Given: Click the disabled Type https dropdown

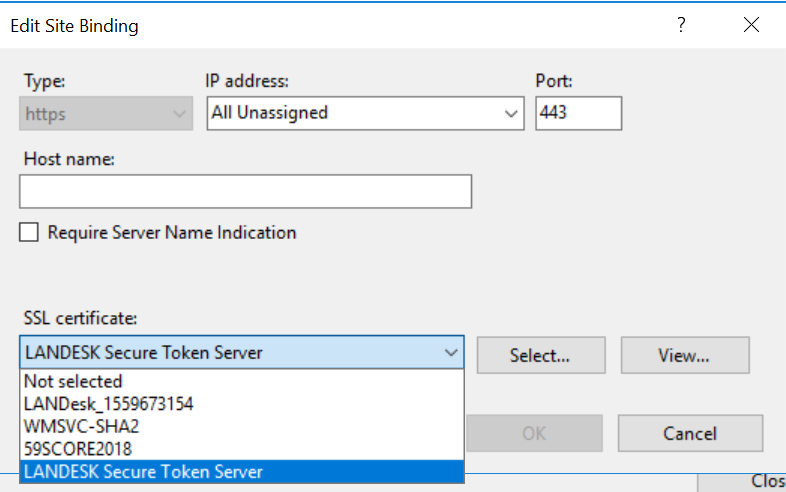Looking at the screenshot, I should pyautogui.click(x=106, y=114).
